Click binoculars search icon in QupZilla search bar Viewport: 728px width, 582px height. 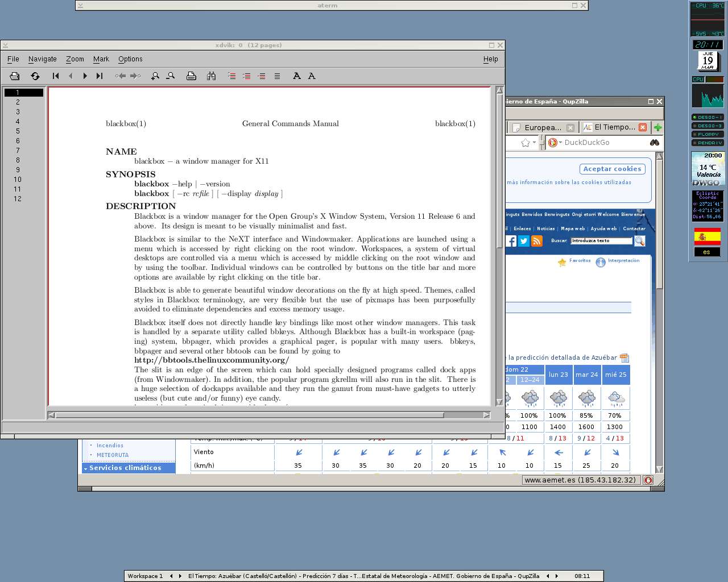click(x=655, y=143)
